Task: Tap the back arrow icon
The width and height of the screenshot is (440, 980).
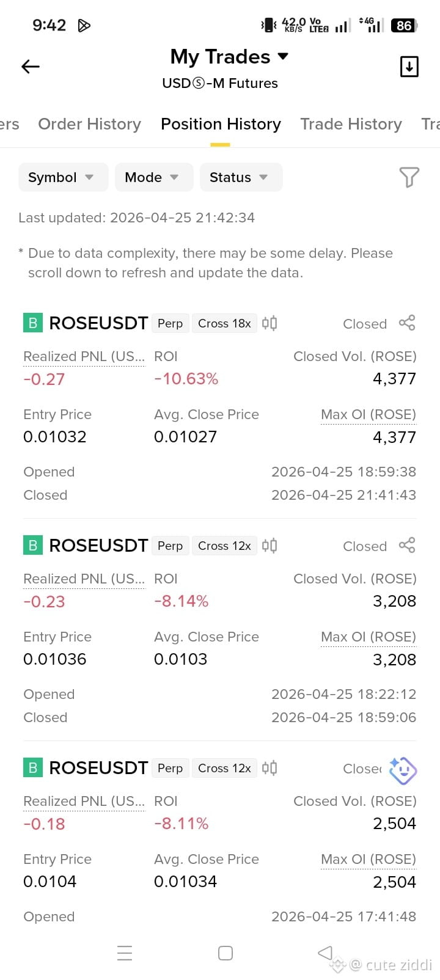Action: click(31, 67)
